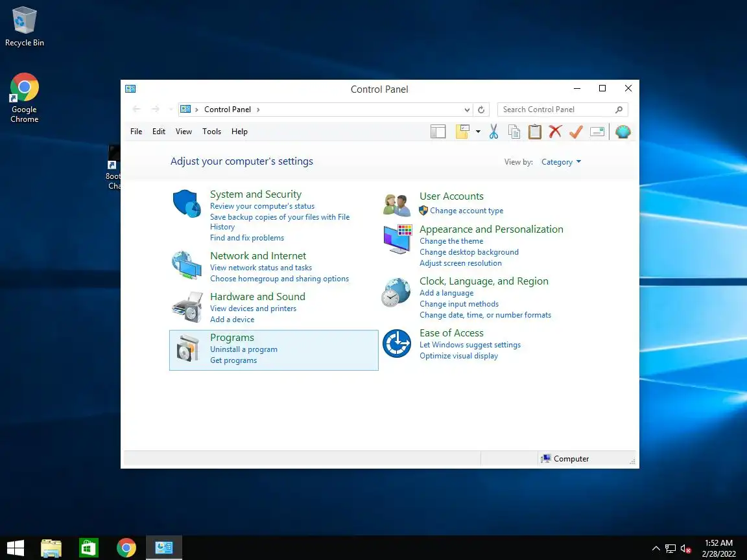Open the Windows Start button
Viewport: 747px width, 560px height.
coord(16,548)
